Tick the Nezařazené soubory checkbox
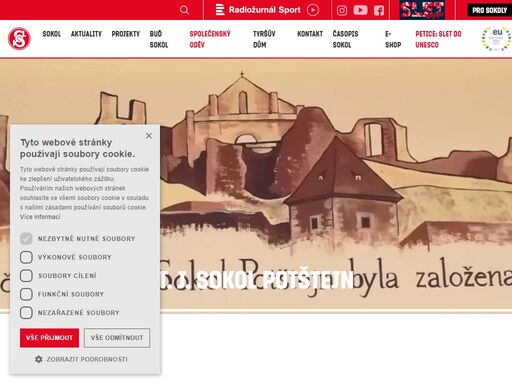Viewport: 512px width, 384px height. coord(26,313)
